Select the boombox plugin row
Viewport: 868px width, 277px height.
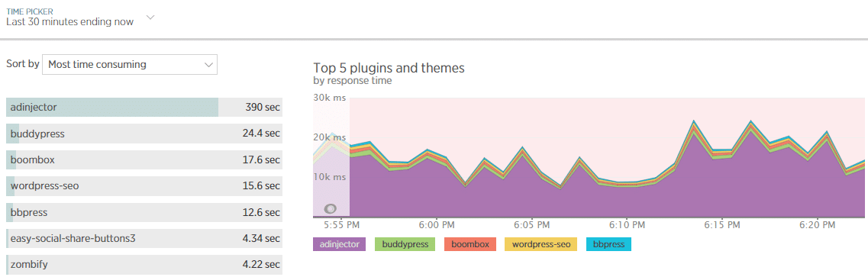click(144, 159)
